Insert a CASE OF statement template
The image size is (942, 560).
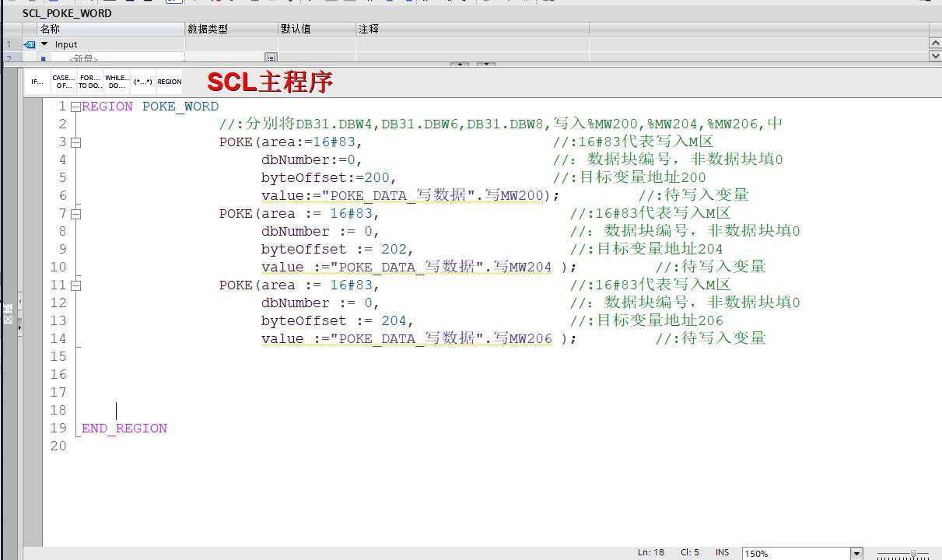click(x=63, y=82)
